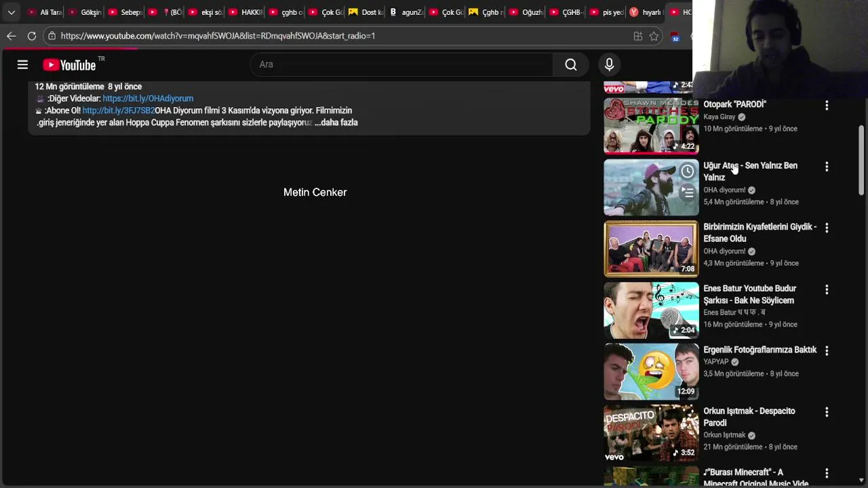Reload the page with the refresh icon
This screenshot has height=488, width=868.
[32, 36]
